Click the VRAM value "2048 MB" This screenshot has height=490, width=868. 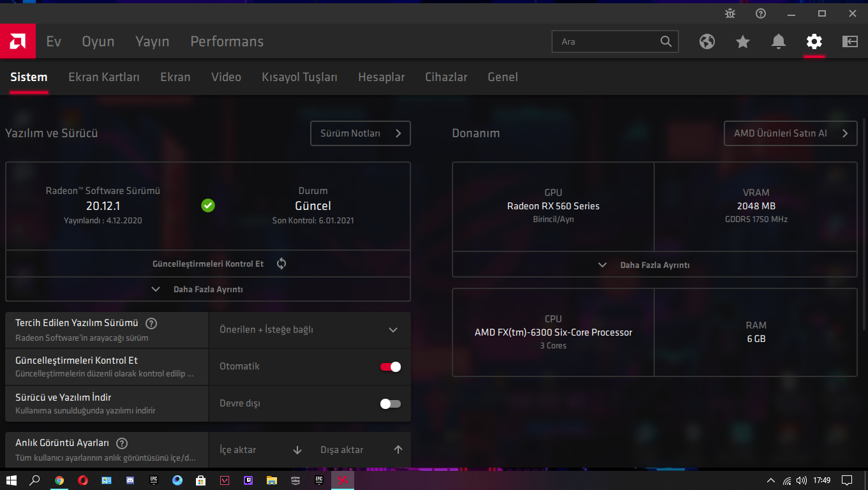coord(756,206)
